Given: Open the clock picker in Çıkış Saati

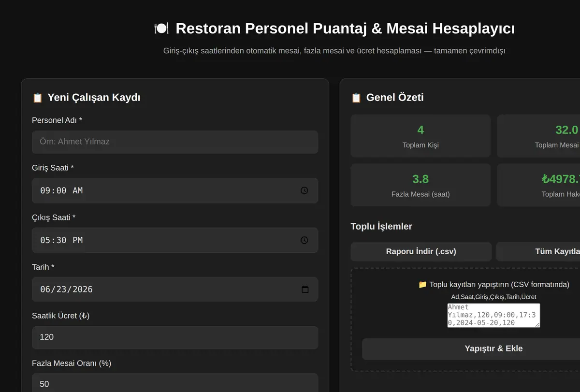Looking at the screenshot, I should (304, 240).
